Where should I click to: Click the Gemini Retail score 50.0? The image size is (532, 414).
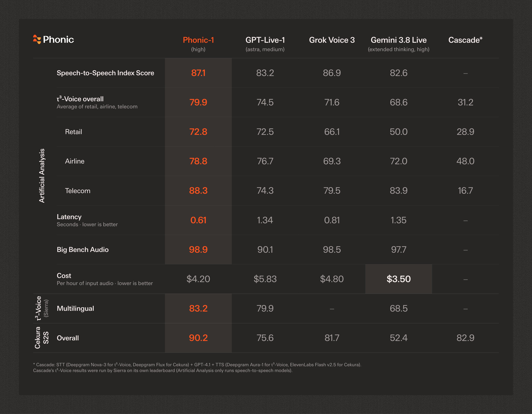[x=399, y=132]
